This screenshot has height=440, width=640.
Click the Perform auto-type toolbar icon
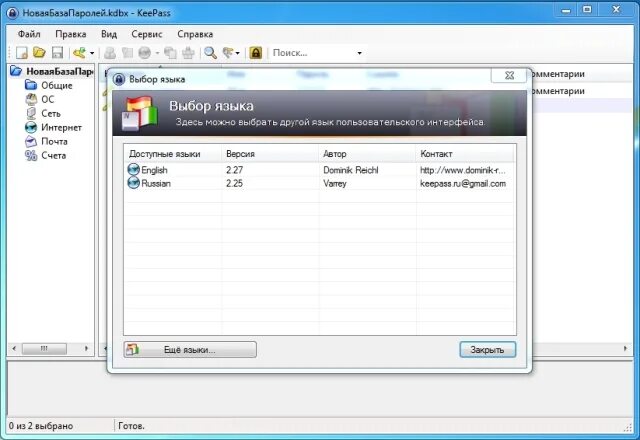click(188, 53)
